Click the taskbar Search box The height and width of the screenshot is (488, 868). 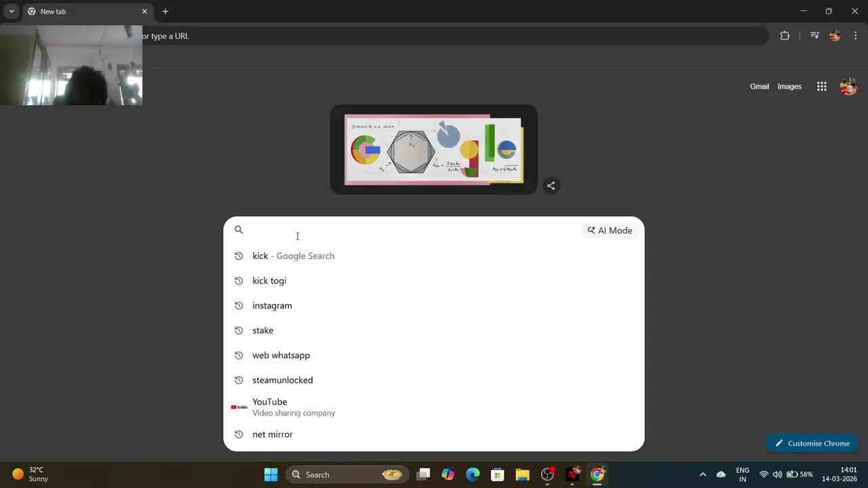coord(348,474)
